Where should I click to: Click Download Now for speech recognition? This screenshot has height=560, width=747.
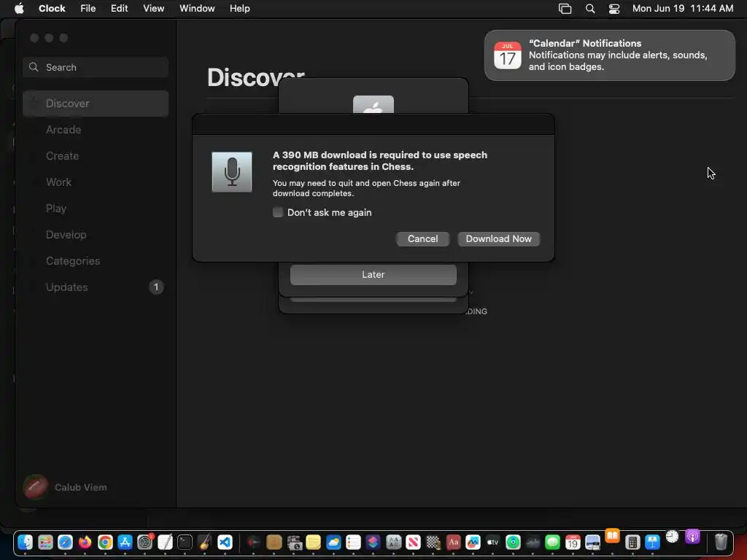pos(499,239)
